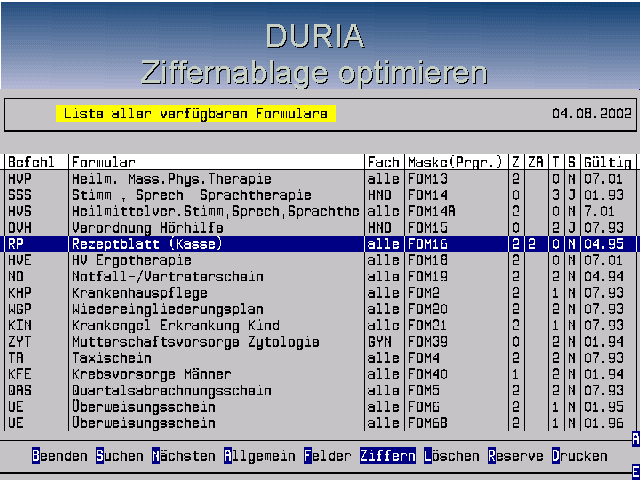The height and width of the screenshot is (480, 640).
Task: Click the Formular column header
Action: [x=103, y=162]
